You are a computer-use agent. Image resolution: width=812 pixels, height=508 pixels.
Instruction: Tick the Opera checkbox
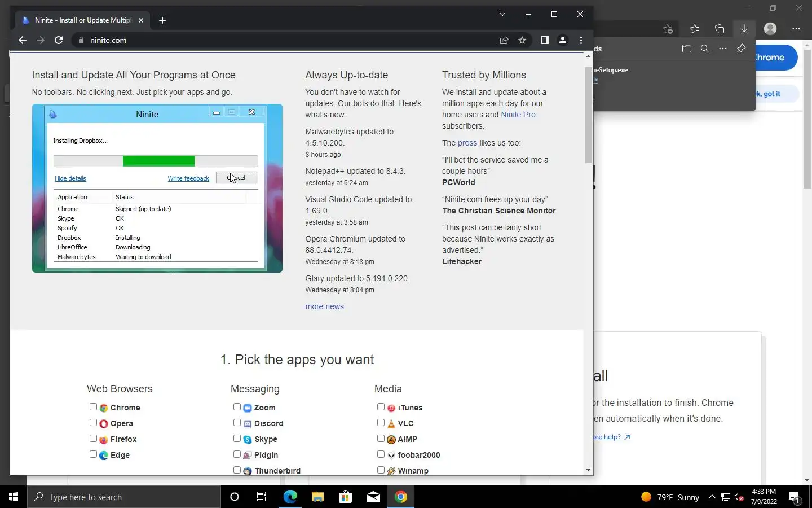93,423
